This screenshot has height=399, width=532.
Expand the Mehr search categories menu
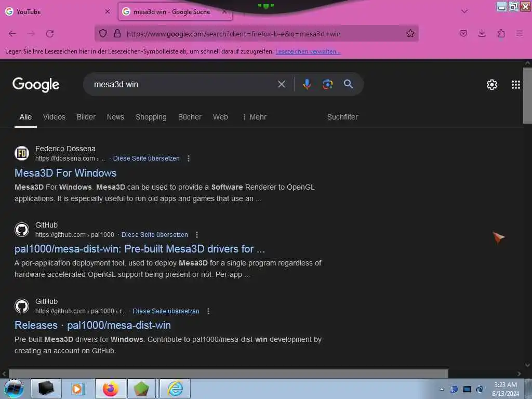click(255, 117)
